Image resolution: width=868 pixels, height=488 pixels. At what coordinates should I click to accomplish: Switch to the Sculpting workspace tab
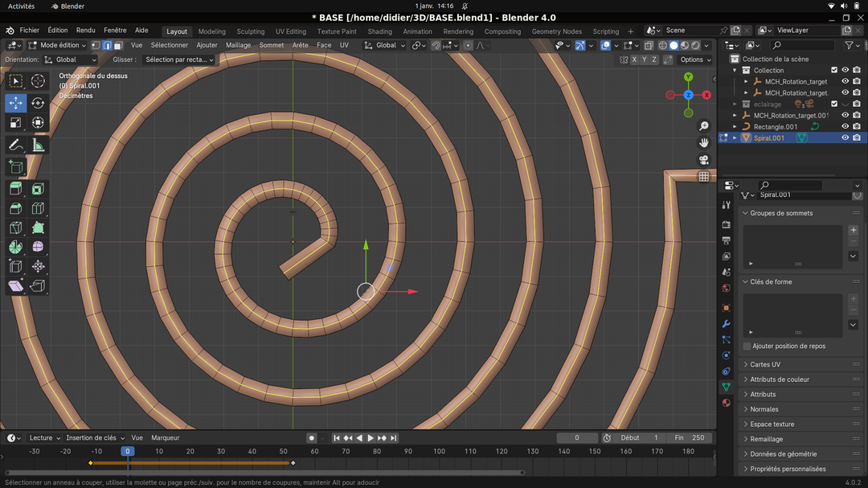[x=250, y=31]
